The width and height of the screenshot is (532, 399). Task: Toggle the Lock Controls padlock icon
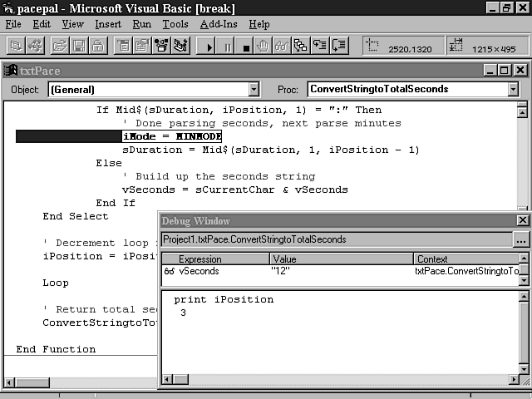pyautogui.click(x=96, y=46)
